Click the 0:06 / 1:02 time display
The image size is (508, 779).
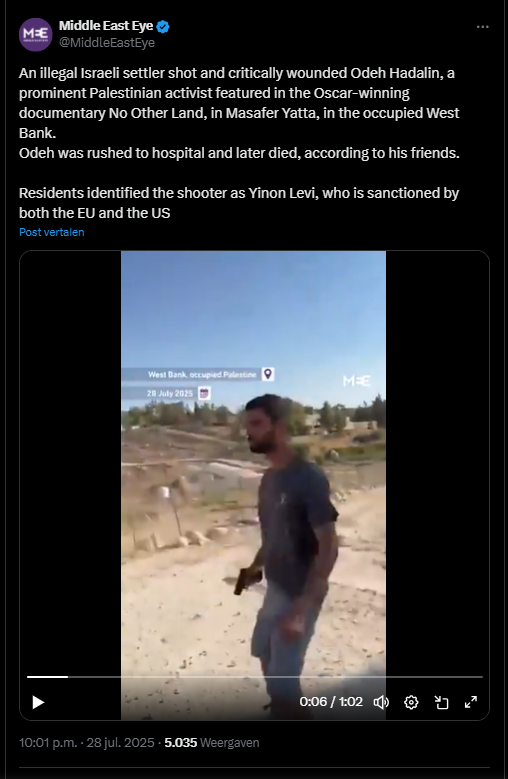331,701
